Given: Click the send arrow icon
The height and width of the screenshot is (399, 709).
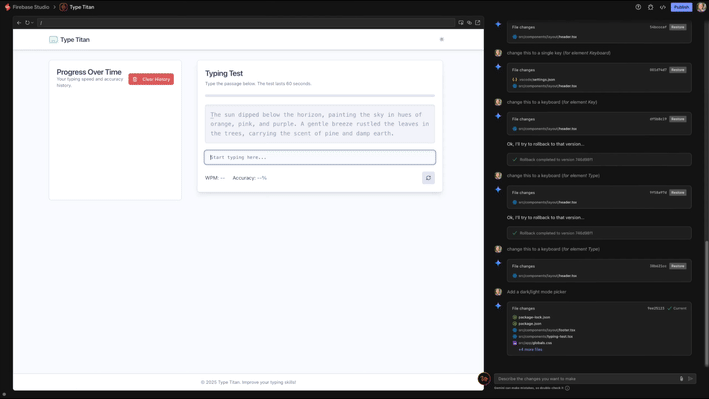Looking at the screenshot, I should pos(690,379).
